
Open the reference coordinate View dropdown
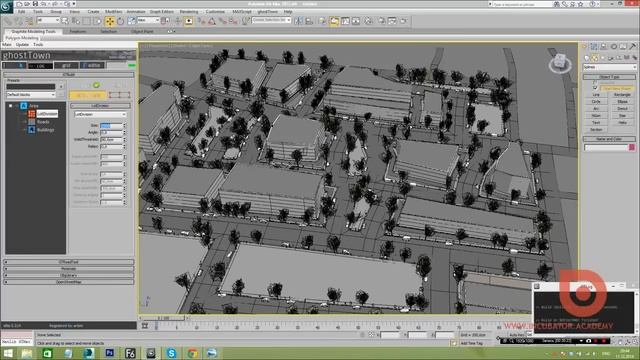pos(148,20)
